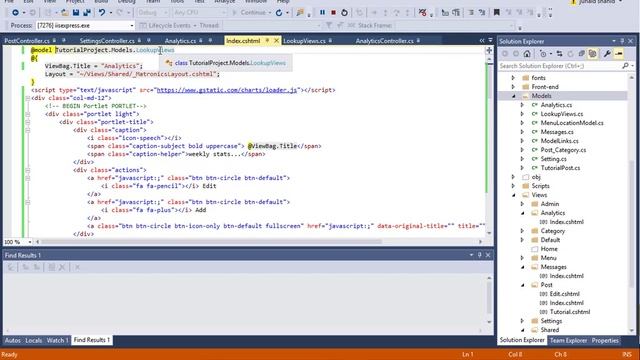The width and height of the screenshot is (640, 360).
Task: Switch to the Watch 1 tab
Action: (x=58, y=340)
